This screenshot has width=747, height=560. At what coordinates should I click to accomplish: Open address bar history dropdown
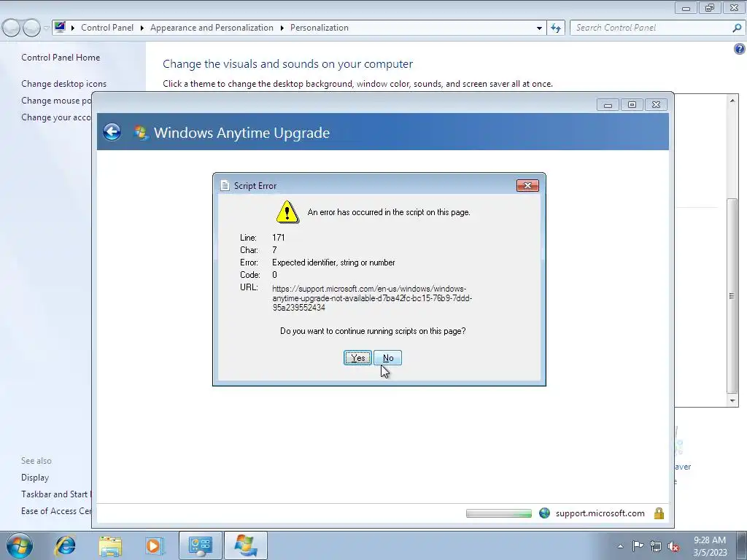coord(539,28)
